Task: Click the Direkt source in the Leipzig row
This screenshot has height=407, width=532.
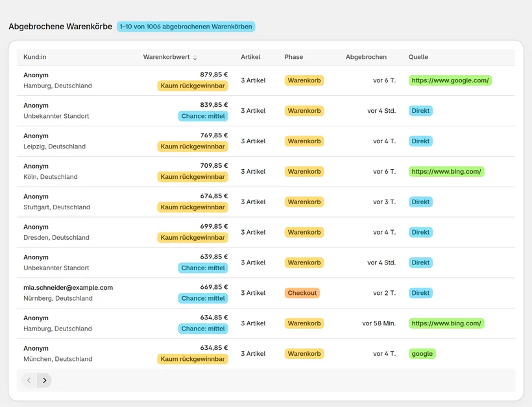Action: [420, 141]
